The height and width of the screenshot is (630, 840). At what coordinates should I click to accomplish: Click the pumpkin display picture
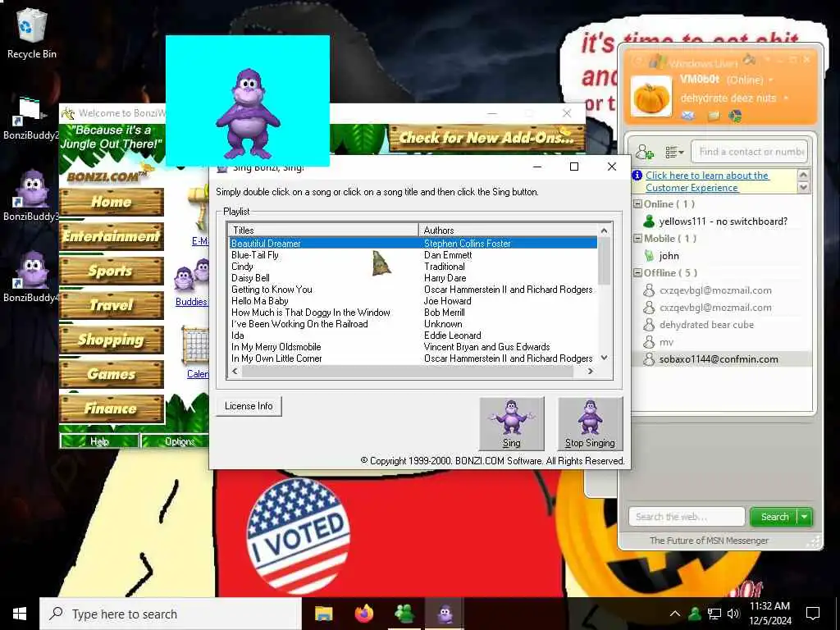[x=651, y=97]
